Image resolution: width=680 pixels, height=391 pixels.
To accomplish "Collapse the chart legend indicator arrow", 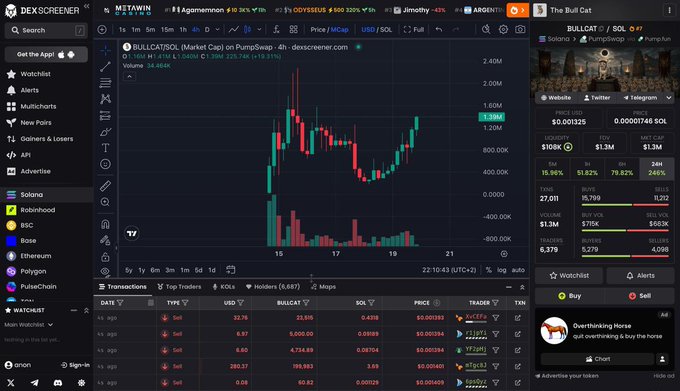I will pyautogui.click(x=129, y=76).
